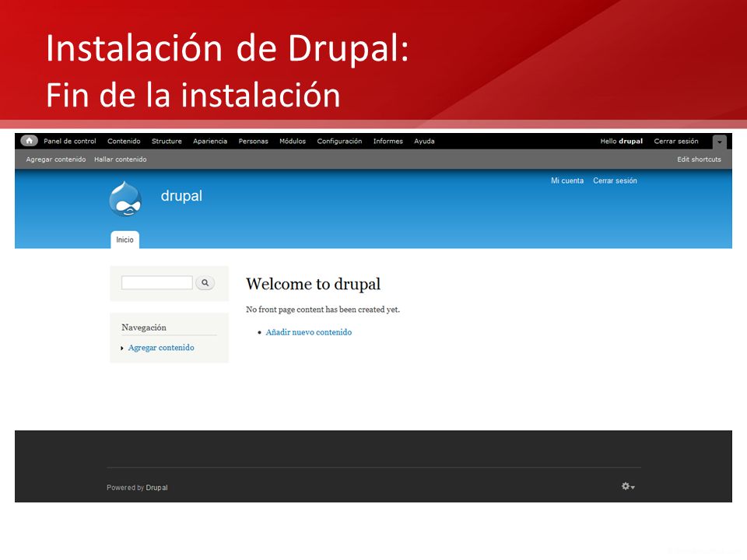Click Cerrar sesión in the black toolbar

click(x=676, y=142)
